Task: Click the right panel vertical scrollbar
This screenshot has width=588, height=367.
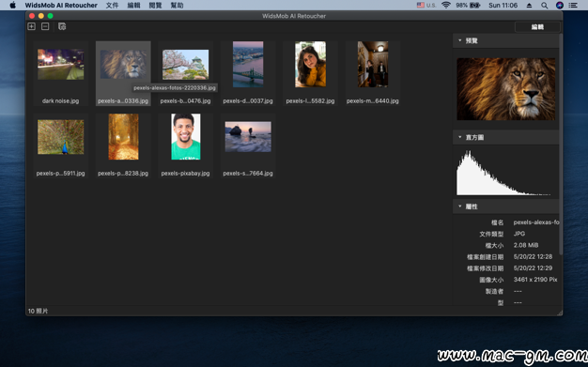Action: pyautogui.click(x=561, y=145)
